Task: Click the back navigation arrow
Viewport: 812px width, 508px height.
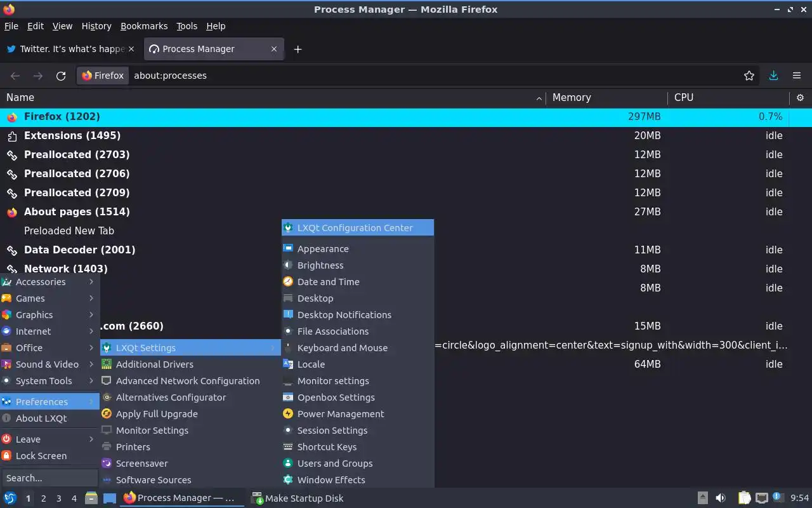Action: [x=15, y=76]
